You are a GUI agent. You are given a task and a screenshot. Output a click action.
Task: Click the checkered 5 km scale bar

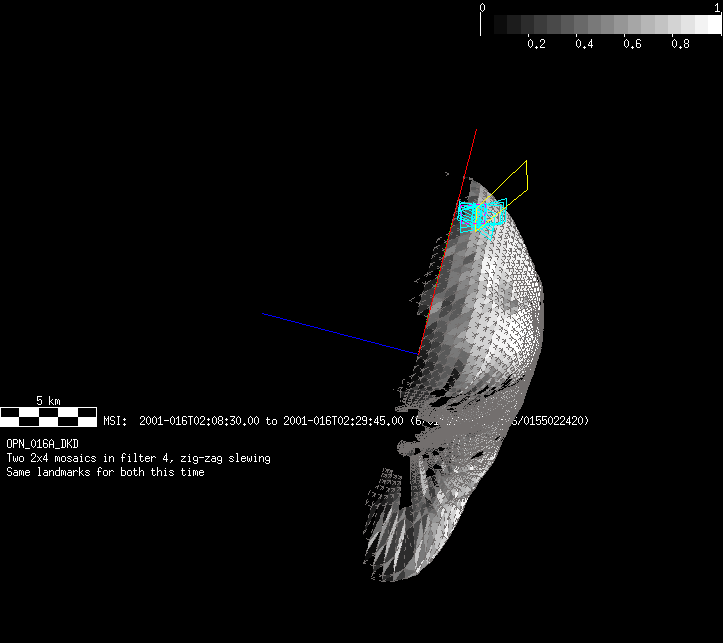coord(48,414)
